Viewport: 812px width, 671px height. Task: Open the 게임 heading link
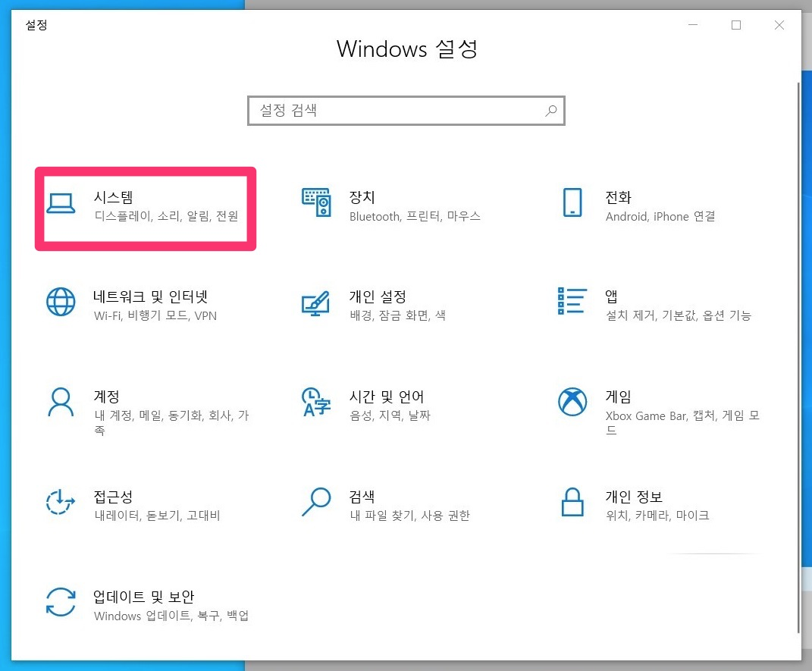click(x=619, y=397)
